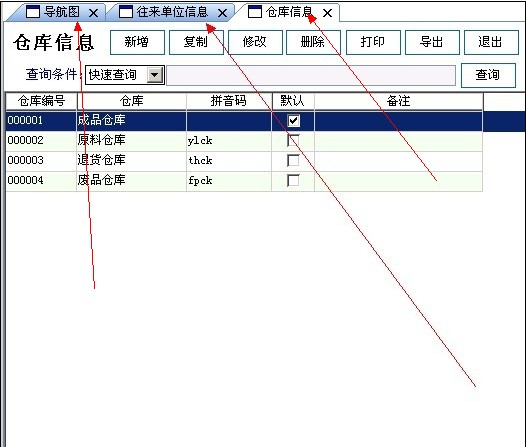526x447 pixels.
Task: Click the 新增 button
Action: tap(137, 42)
